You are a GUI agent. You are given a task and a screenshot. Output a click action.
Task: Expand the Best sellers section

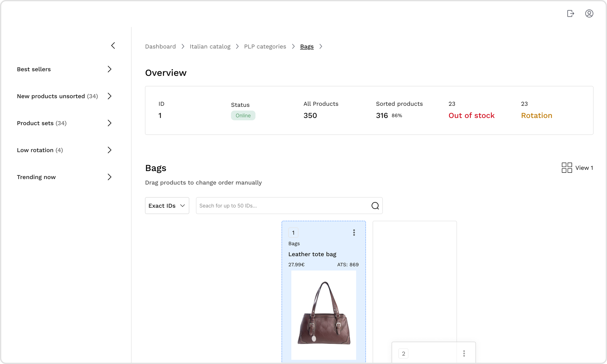[110, 69]
